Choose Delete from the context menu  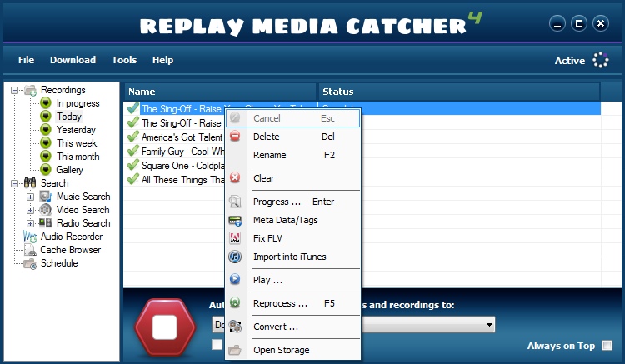click(293, 137)
